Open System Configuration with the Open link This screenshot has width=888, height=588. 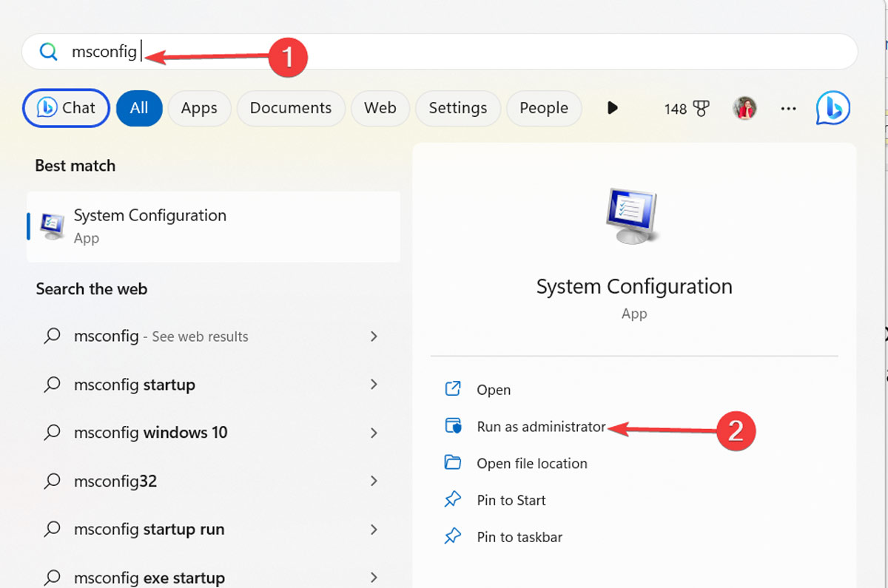tap(494, 390)
